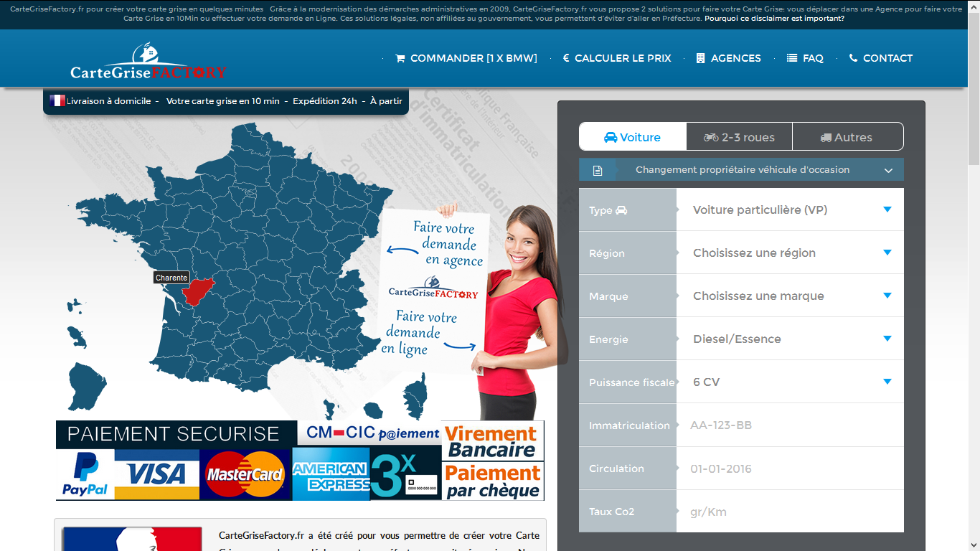Open the FAQ page
Viewport: 980px width, 551px height.
[x=805, y=58]
